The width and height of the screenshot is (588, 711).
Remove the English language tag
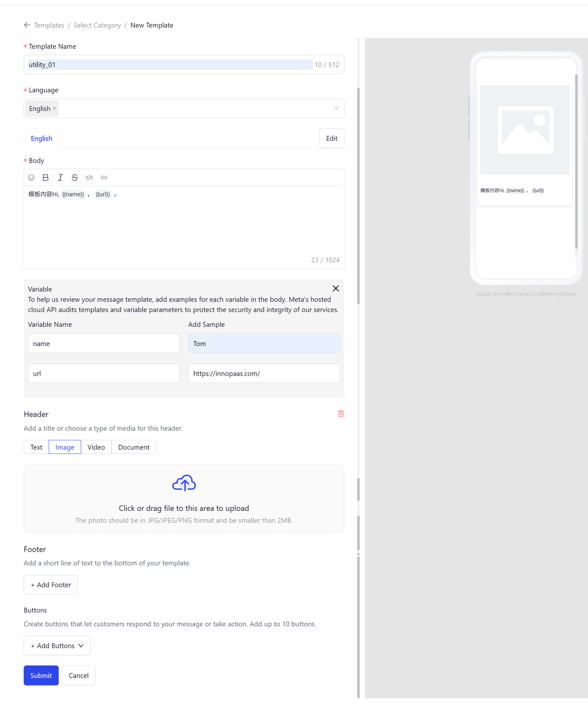54,108
